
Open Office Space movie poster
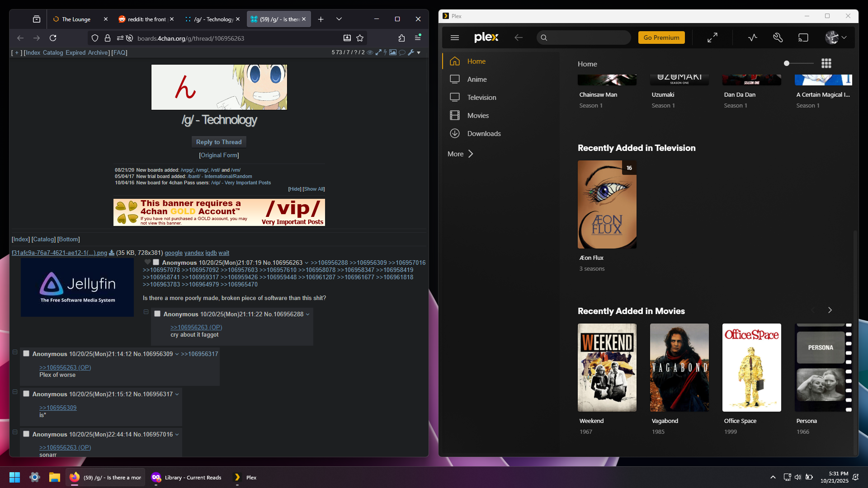[x=751, y=367]
